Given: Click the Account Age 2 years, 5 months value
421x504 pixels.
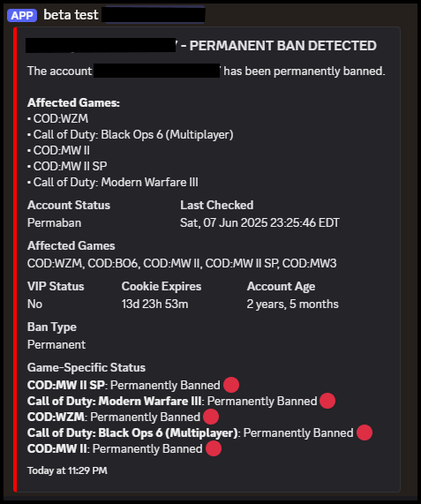Looking at the screenshot, I should [x=292, y=304].
